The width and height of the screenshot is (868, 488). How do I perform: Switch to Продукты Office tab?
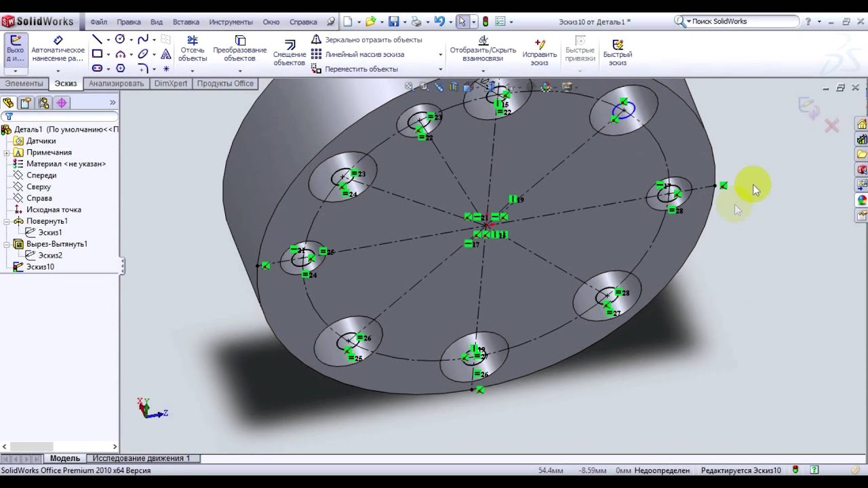[x=225, y=83]
